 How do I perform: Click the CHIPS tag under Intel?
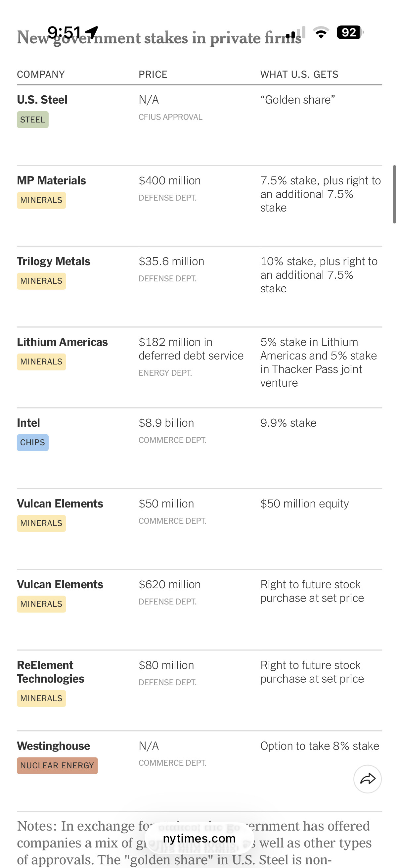point(33,442)
